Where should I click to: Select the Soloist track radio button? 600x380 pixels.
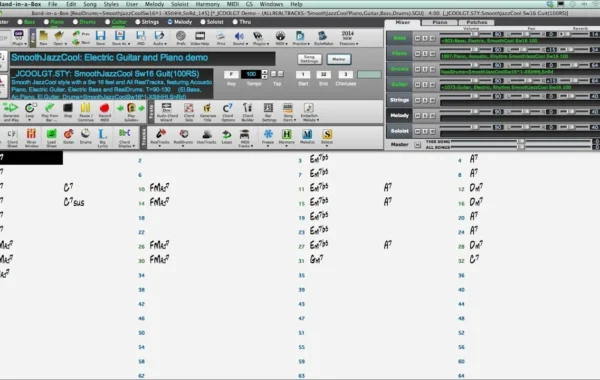(203, 22)
